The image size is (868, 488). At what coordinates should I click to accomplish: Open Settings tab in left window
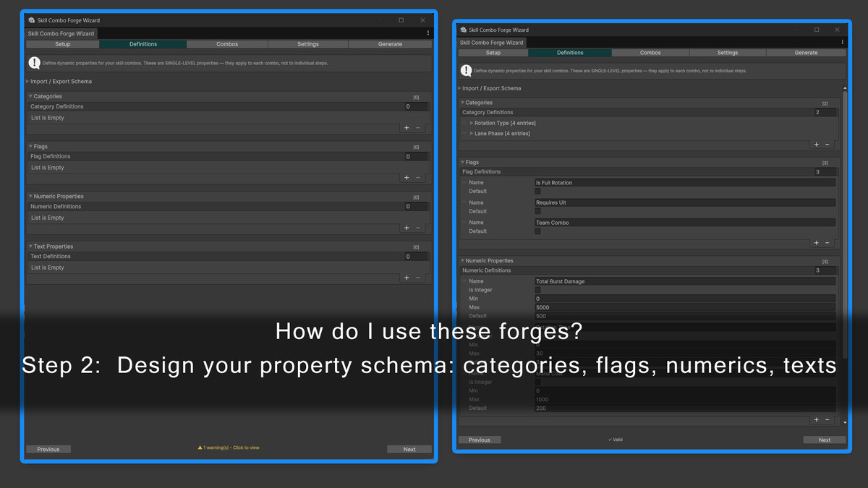click(308, 44)
